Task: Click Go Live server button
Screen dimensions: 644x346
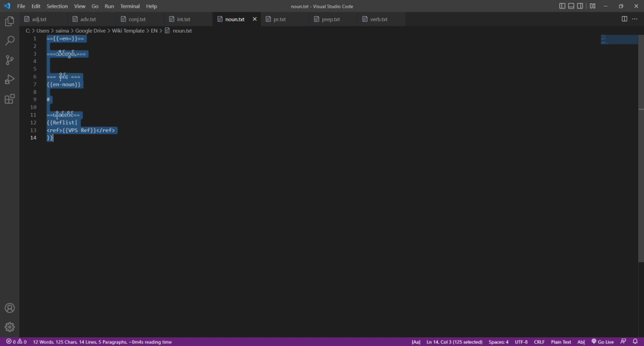Action: click(603, 341)
